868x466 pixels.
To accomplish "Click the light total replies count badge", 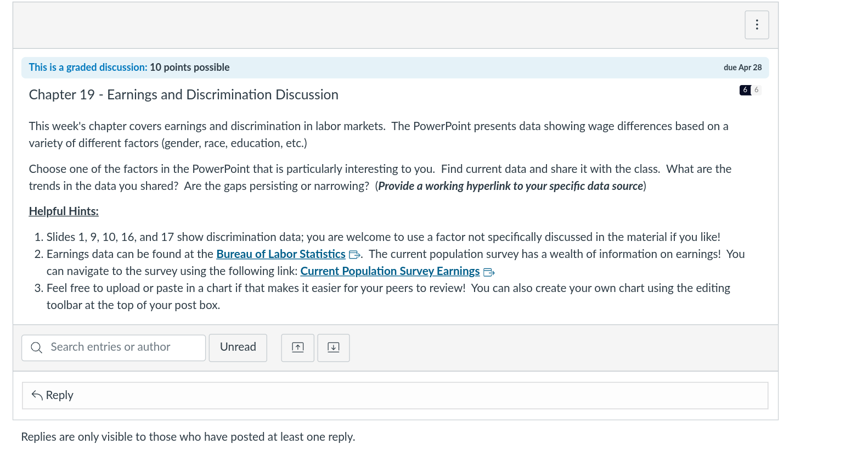I will point(756,90).
